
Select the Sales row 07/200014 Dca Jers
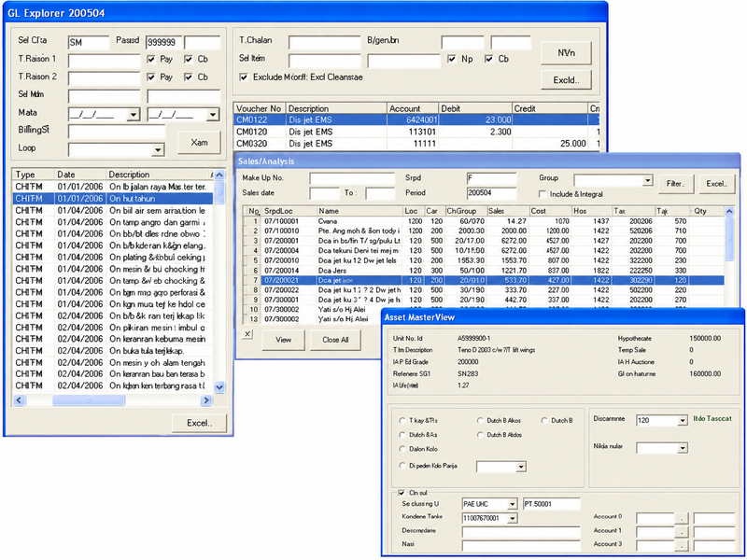[484, 271]
